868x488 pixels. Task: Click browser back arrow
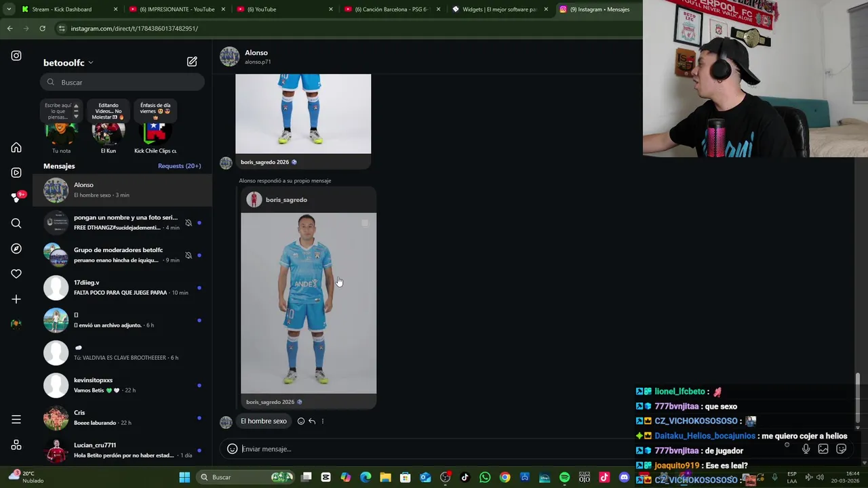[9, 28]
